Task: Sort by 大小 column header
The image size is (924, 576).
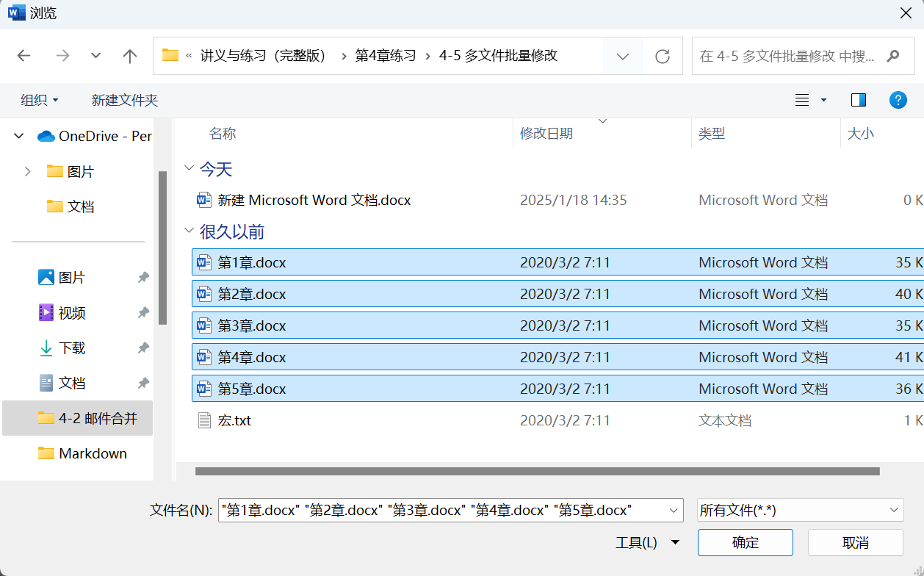Action: pyautogui.click(x=861, y=134)
